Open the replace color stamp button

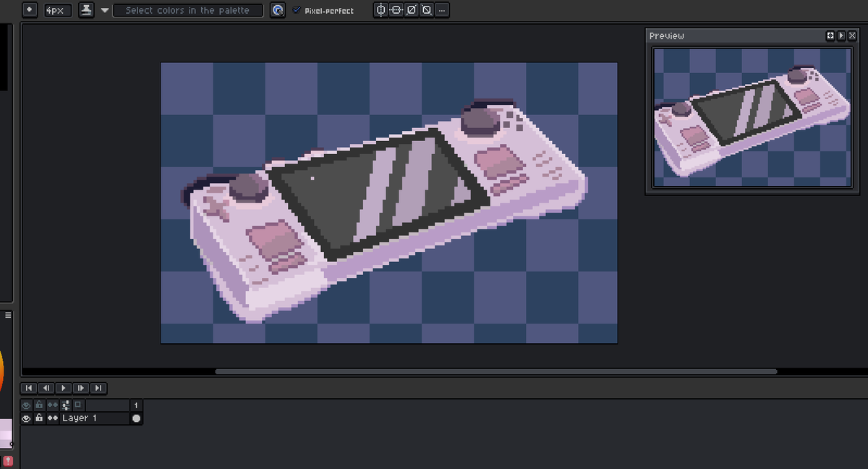[x=86, y=10]
